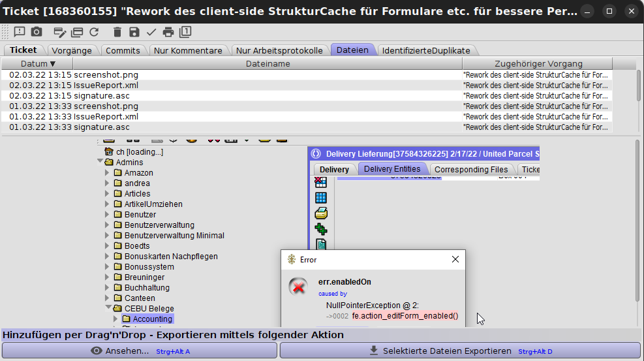Click the stacked windows toolbar icon
Viewport: 644px width, 361px height.
tap(77, 32)
